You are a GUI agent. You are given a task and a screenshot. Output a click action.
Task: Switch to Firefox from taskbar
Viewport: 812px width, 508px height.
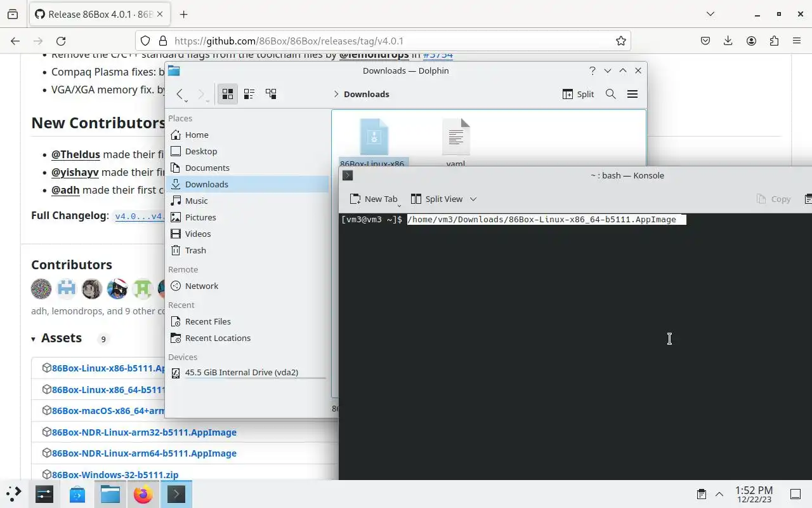click(x=143, y=494)
